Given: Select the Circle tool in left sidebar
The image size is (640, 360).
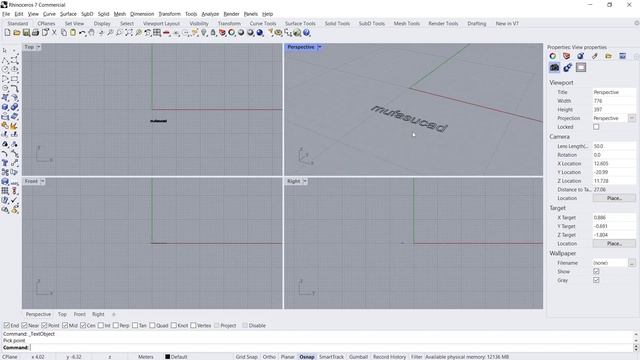Looking at the screenshot, I should (x=5, y=69).
